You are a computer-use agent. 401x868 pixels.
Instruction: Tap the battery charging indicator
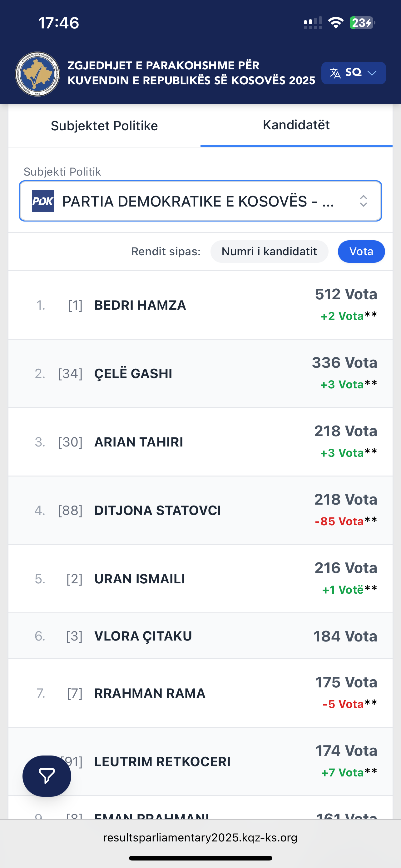click(362, 23)
